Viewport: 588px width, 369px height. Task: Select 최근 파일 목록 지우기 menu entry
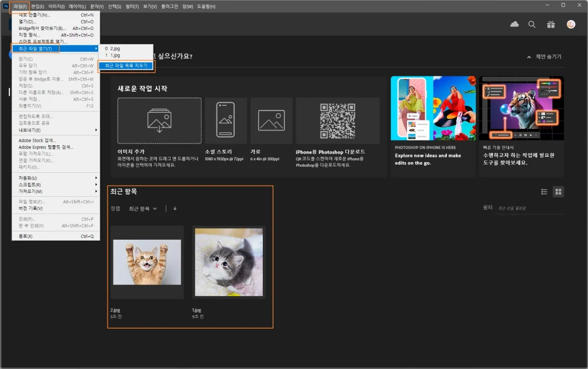tap(126, 66)
